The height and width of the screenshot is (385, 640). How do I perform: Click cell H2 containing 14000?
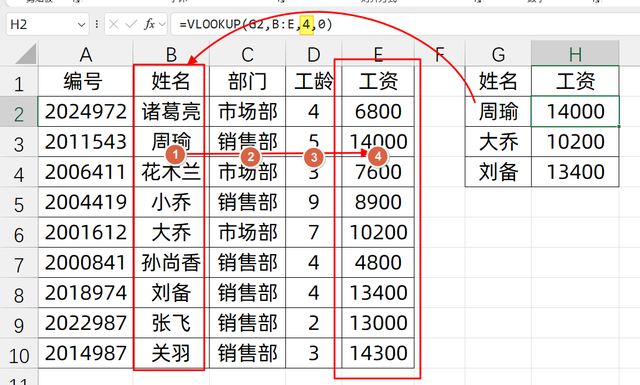575,111
